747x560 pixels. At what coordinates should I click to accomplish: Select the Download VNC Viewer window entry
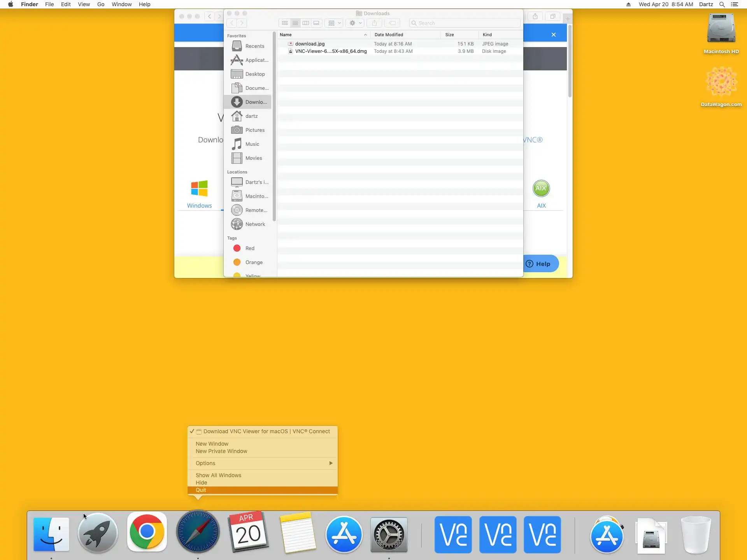pos(266,431)
